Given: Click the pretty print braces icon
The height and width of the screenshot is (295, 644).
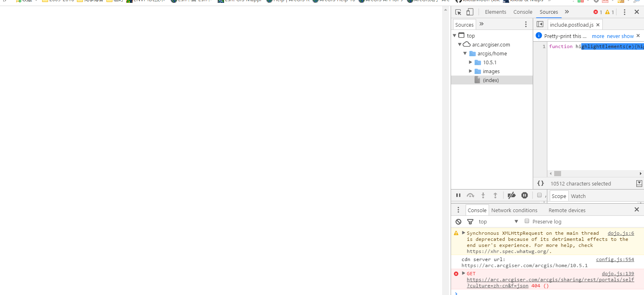Looking at the screenshot, I should (540, 183).
